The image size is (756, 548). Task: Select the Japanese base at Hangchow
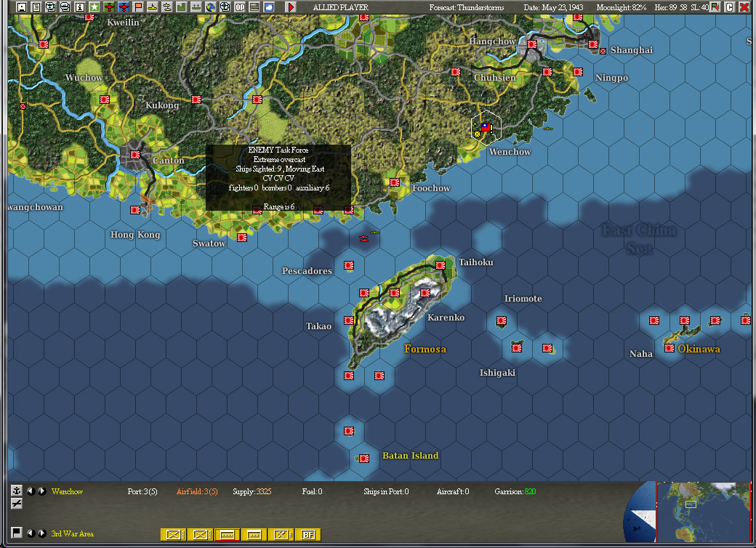(x=532, y=44)
